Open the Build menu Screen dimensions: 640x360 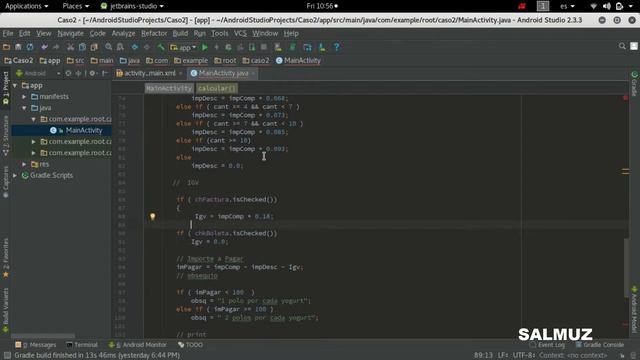tap(180, 33)
